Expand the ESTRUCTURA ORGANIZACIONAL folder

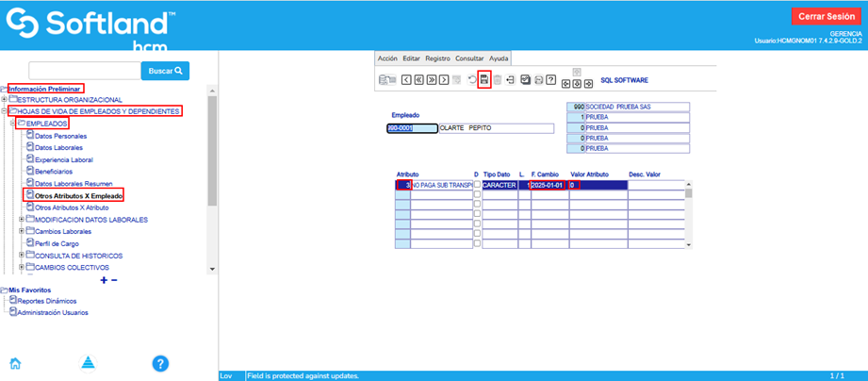[x=5, y=99]
